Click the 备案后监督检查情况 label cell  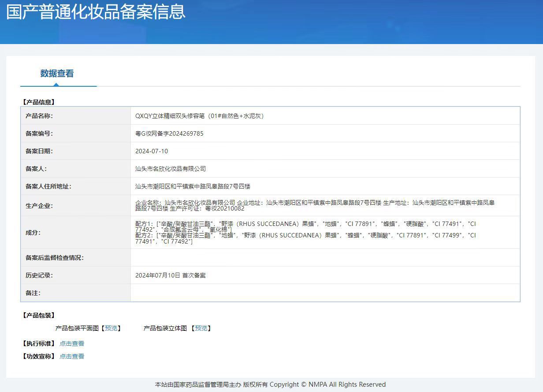(76, 258)
